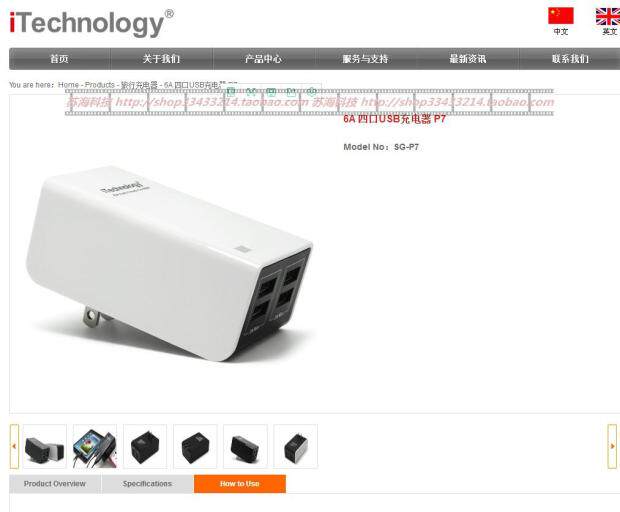Select thumbnail showing charger with tablet
620x512 pixels.
click(x=95, y=446)
